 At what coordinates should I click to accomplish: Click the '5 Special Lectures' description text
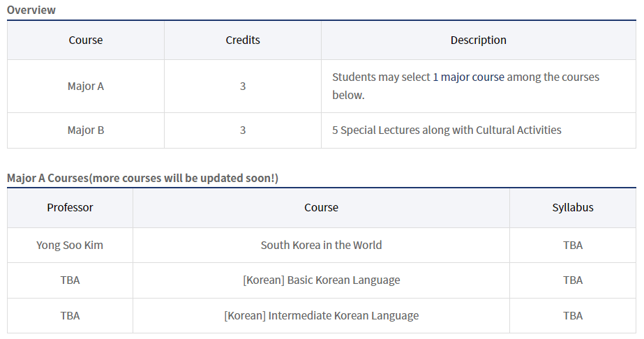(x=447, y=130)
